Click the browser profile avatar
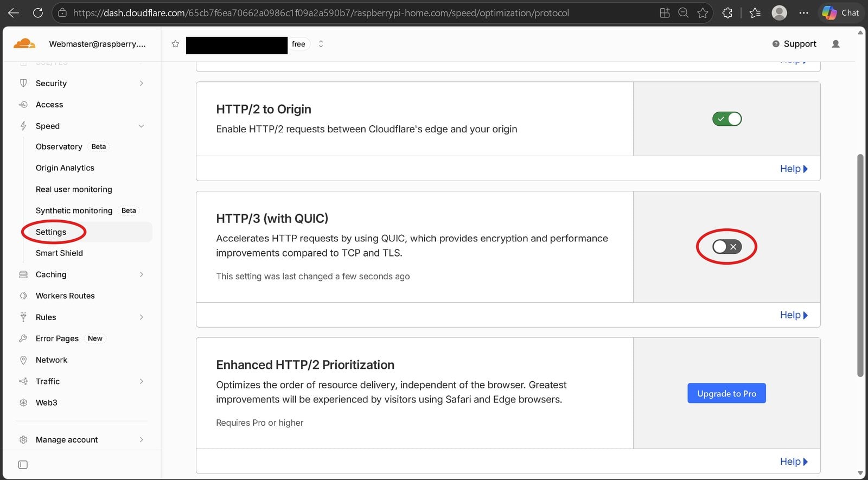Screen dimensions: 868x480 [x=780, y=12]
